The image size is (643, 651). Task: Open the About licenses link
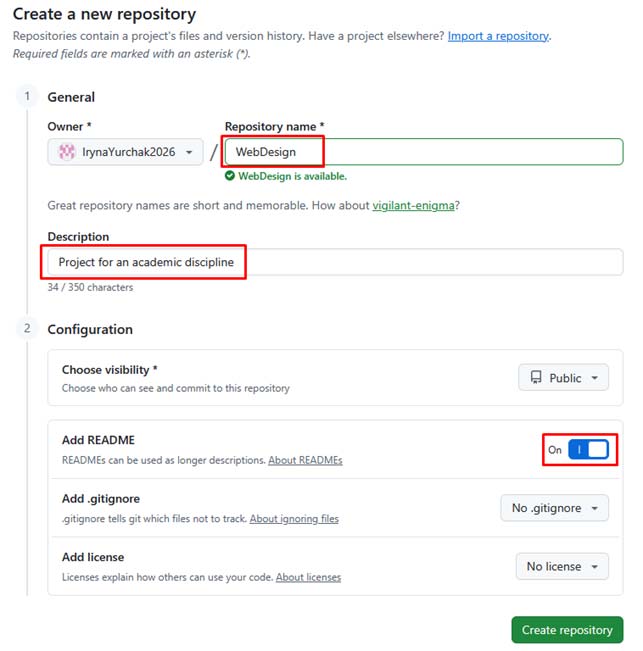(x=308, y=578)
